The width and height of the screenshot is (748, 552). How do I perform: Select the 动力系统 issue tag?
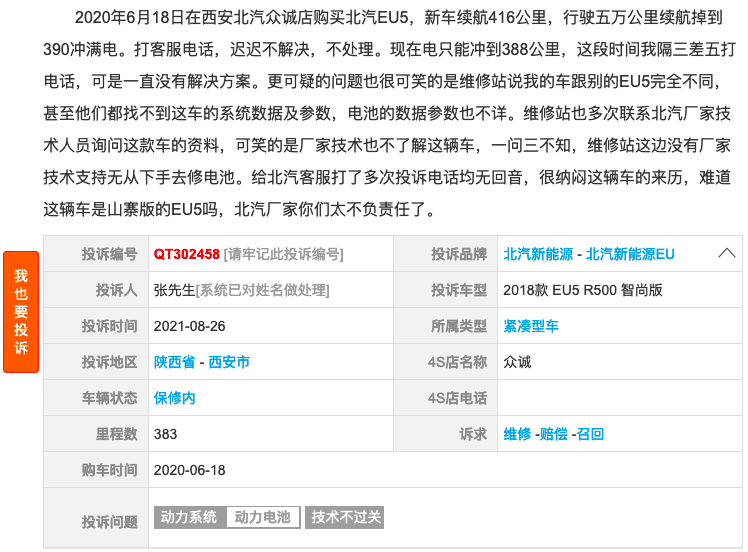click(189, 517)
